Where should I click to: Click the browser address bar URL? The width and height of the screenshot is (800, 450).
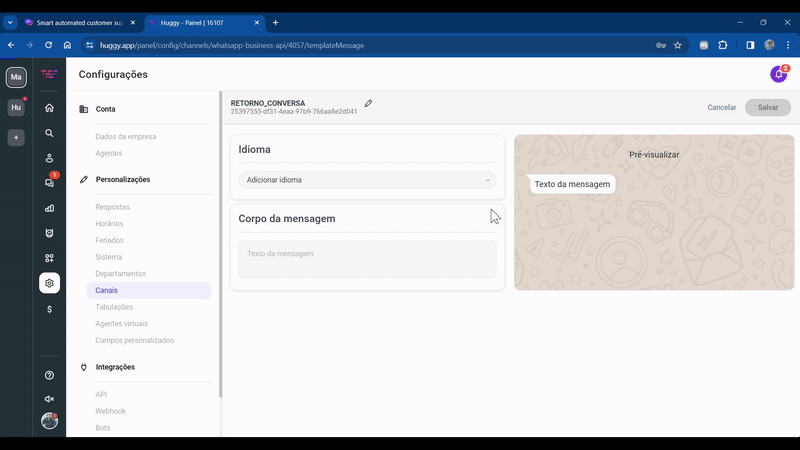[232, 45]
